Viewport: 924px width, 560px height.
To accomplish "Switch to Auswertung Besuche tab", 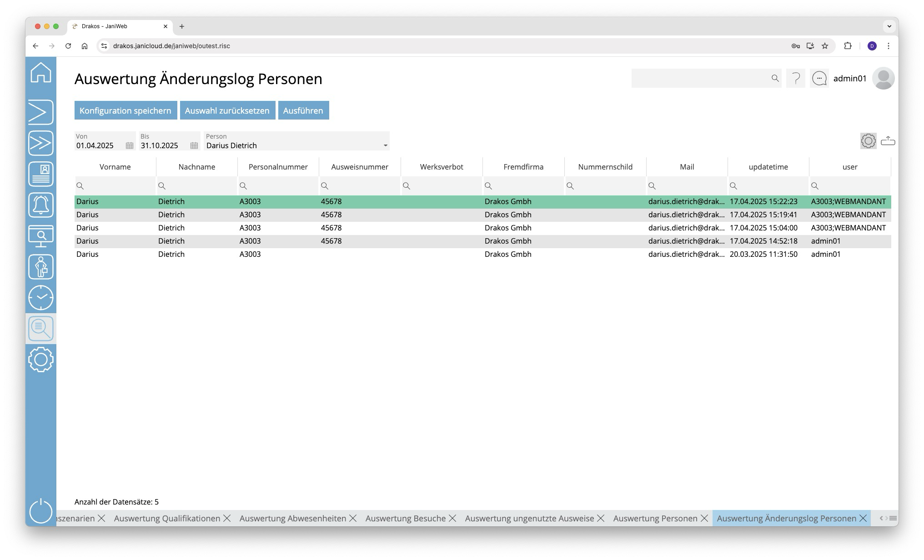I will (x=405, y=518).
